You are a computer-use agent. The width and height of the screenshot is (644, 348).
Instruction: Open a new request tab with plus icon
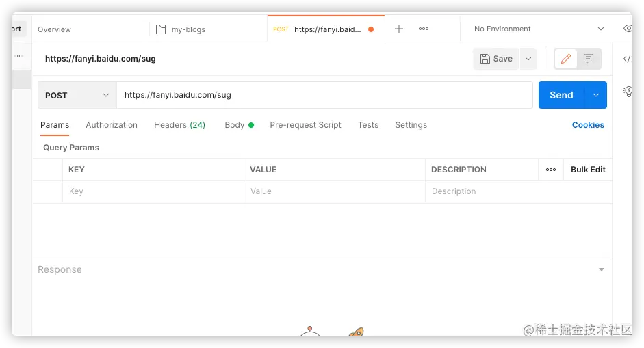[x=398, y=29]
